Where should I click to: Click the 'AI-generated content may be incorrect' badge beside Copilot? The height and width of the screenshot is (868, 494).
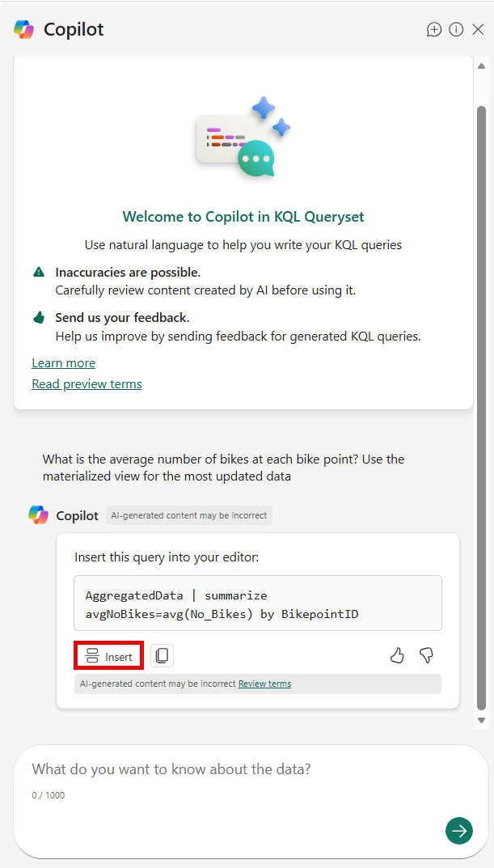(189, 515)
